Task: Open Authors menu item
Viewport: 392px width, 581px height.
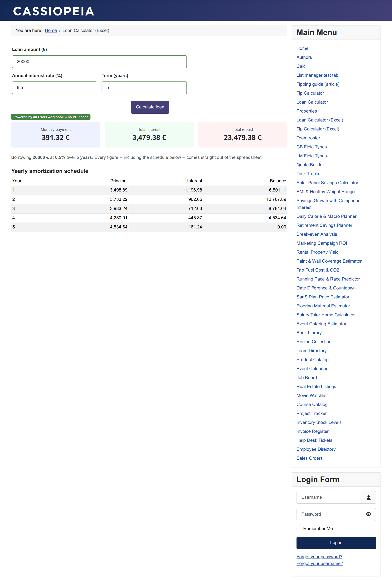Action: pyautogui.click(x=304, y=57)
